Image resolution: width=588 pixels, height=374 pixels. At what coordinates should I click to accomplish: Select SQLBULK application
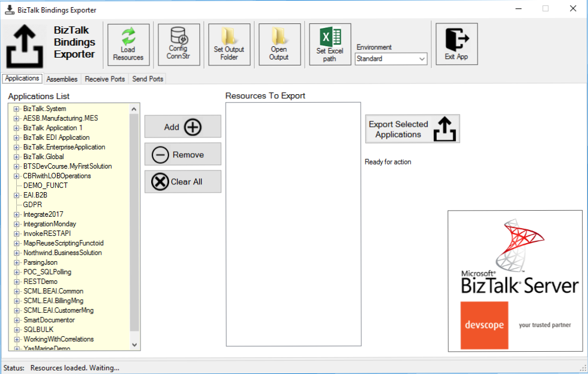pyautogui.click(x=38, y=330)
